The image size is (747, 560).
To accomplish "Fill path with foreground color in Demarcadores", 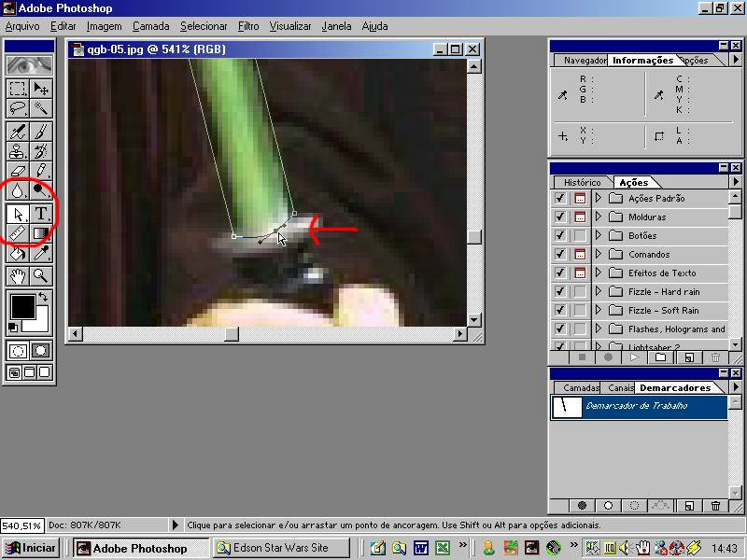I will point(582,506).
